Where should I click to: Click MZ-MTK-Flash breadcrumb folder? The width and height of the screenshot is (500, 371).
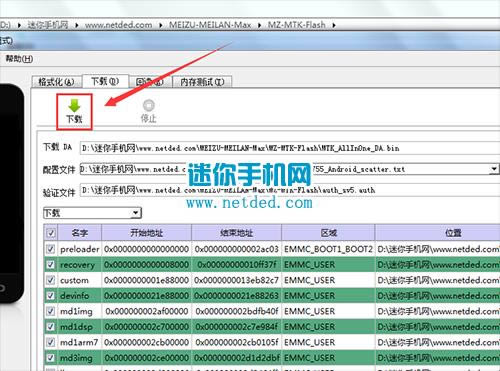coord(297,25)
